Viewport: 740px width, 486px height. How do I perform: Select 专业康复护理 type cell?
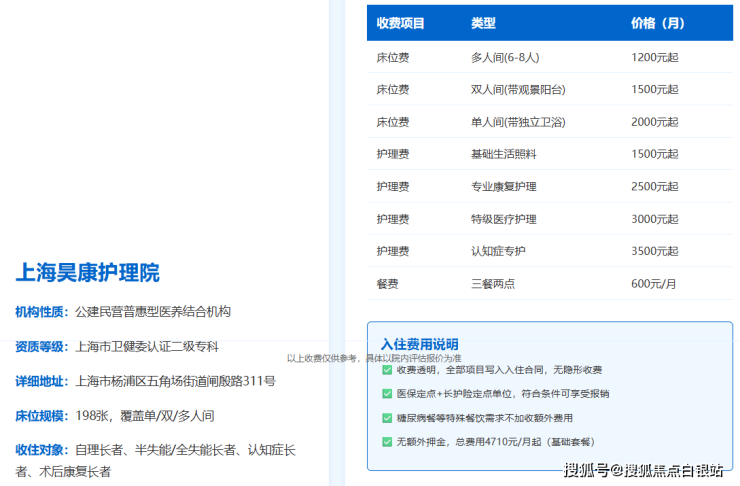pos(504,187)
